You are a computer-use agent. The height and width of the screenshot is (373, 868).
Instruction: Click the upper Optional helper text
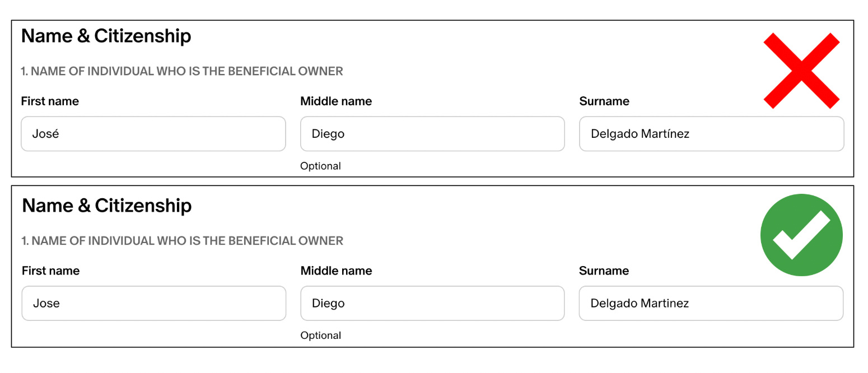point(320,166)
